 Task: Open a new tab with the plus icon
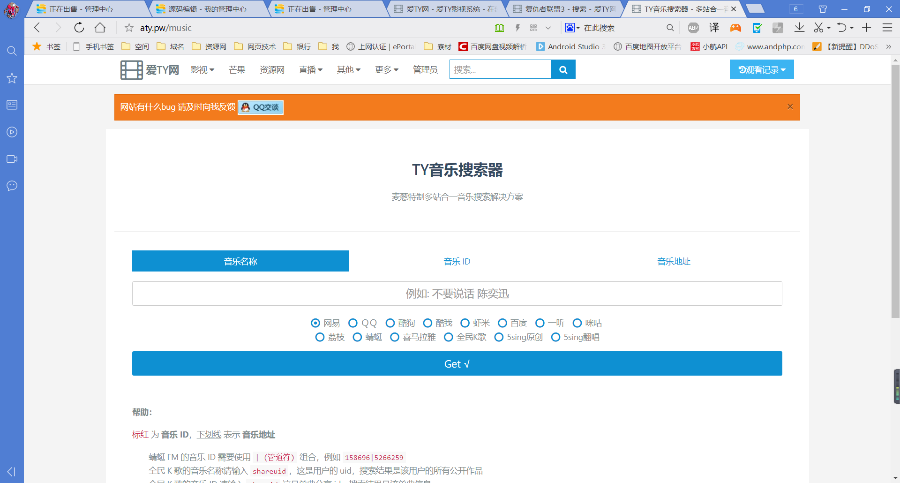(867, 28)
